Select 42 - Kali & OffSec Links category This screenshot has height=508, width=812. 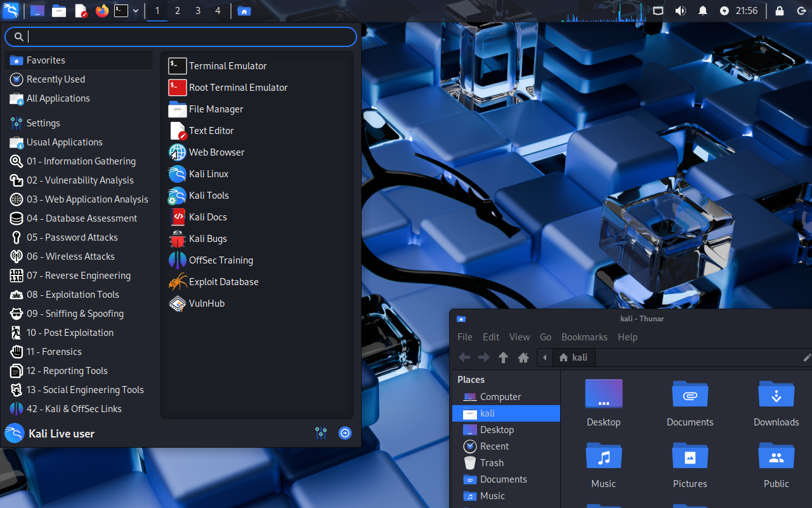point(79,409)
